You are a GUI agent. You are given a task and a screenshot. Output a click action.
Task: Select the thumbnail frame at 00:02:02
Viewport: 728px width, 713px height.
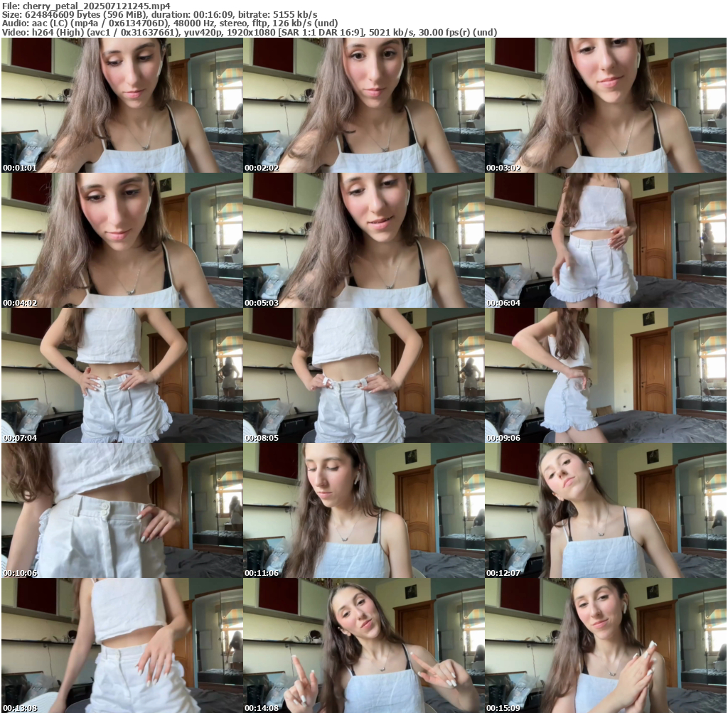[x=363, y=105]
